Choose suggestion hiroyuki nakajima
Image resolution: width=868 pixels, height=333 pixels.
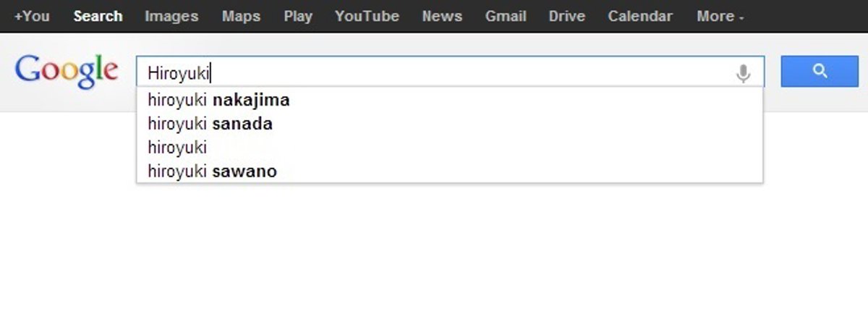tap(218, 100)
